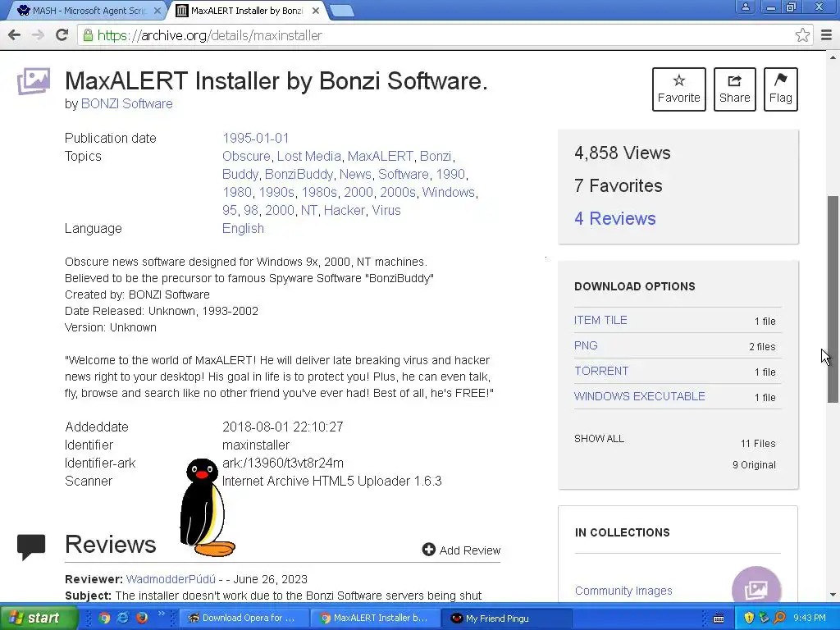The width and height of the screenshot is (840, 630).
Task: Close the MaxALERT Installer tab
Action: pos(316,10)
